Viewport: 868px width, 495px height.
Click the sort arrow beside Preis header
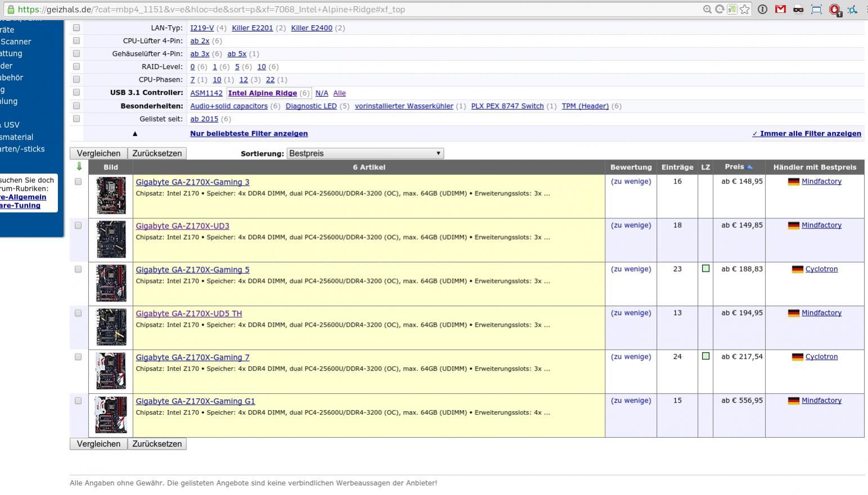click(749, 167)
